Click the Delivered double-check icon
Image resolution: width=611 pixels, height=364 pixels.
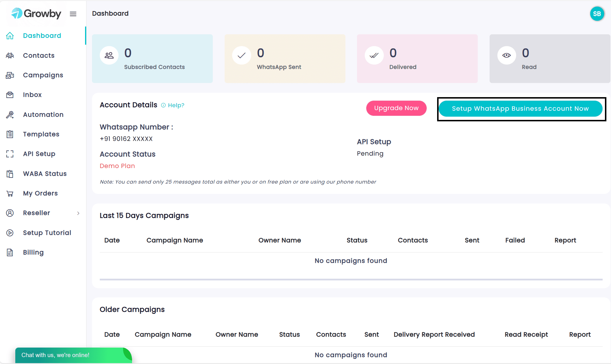pos(374,55)
